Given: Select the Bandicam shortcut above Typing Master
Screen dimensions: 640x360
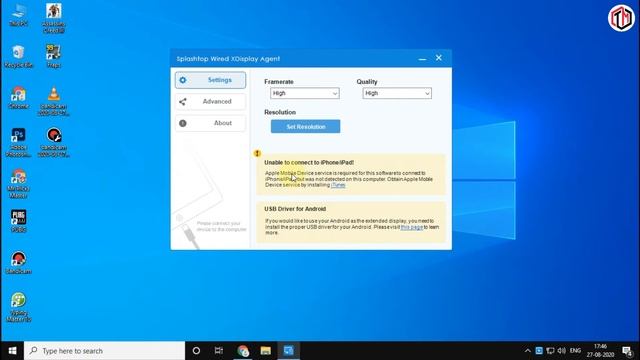Looking at the screenshot, I should pos(18,262).
